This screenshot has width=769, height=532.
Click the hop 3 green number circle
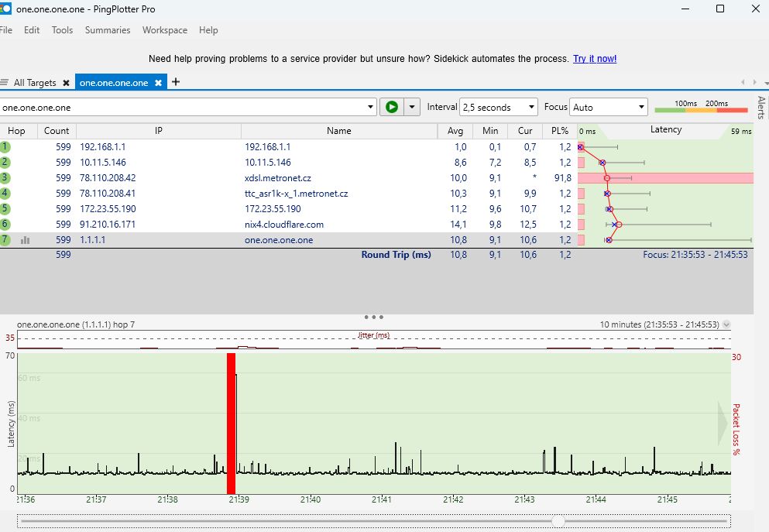pyautogui.click(x=5, y=178)
